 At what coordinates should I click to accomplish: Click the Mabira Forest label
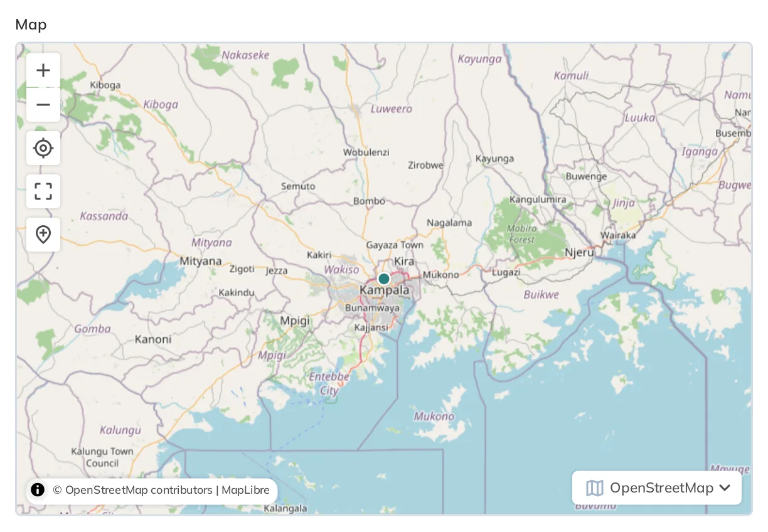[522, 234]
